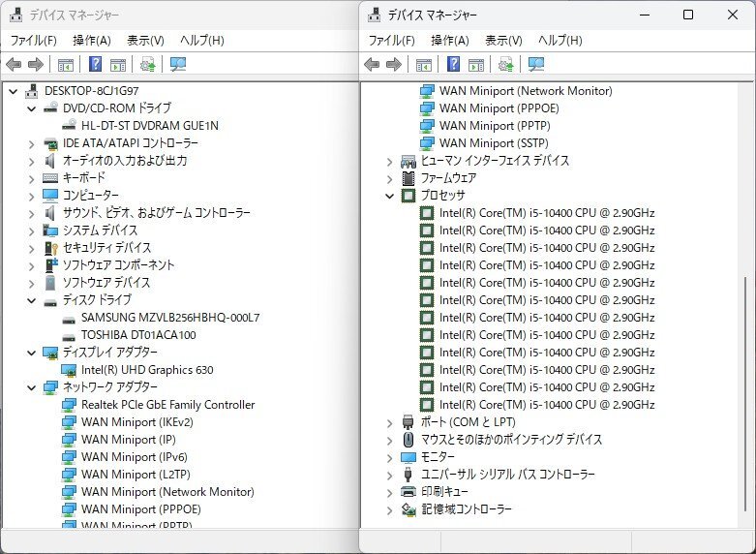Open 操作(A) menu in right window
This screenshot has width=756, height=554.
(x=450, y=41)
